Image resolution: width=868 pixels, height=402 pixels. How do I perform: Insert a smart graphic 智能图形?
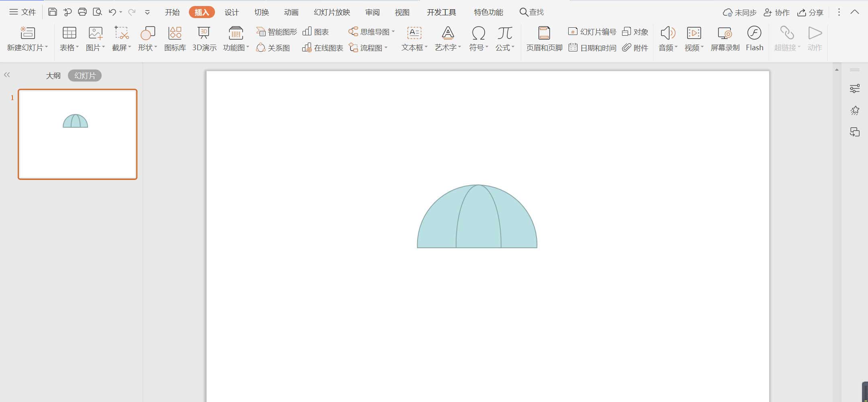276,31
